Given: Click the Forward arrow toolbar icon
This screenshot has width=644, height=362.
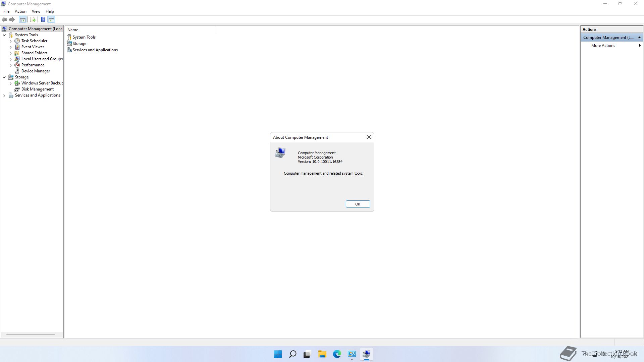Looking at the screenshot, I should [x=12, y=20].
